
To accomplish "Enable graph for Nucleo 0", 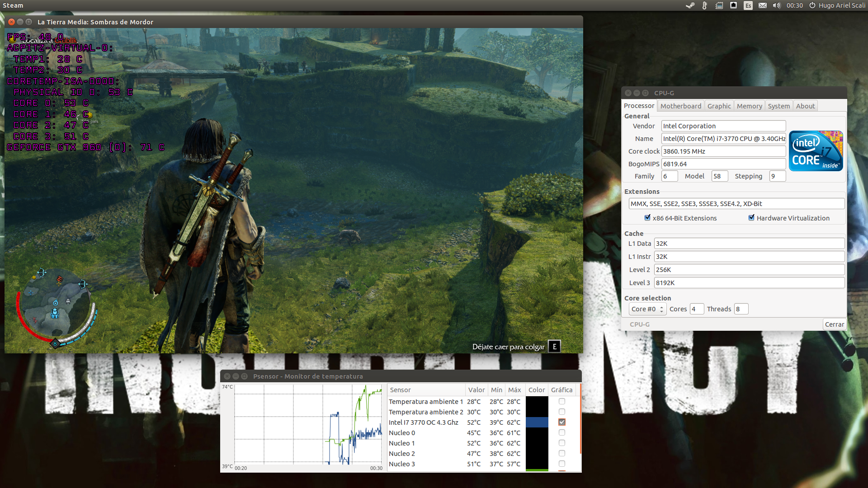I will coord(561,432).
